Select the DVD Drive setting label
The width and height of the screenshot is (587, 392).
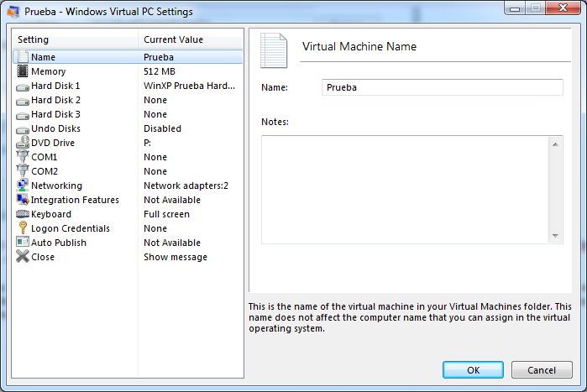click(x=53, y=143)
